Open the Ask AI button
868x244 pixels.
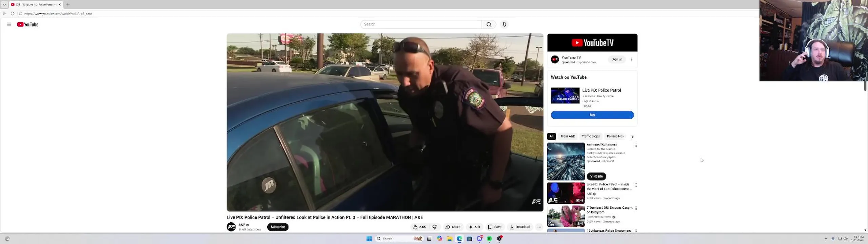pos(474,227)
